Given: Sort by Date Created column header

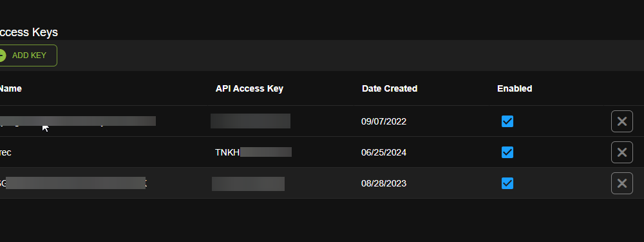Looking at the screenshot, I should pyautogui.click(x=390, y=88).
